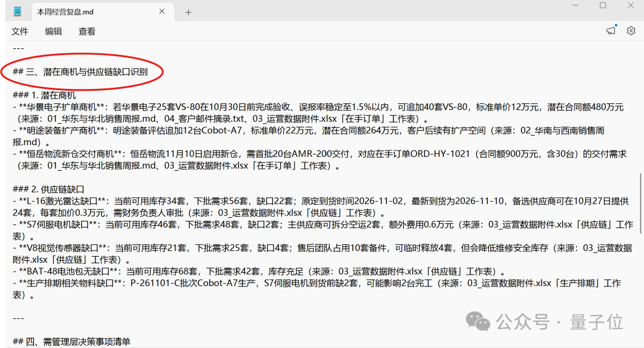Add a new tab with the plus button
Image resolution: width=644 pixels, height=348 pixels.
pyautogui.click(x=188, y=13)
